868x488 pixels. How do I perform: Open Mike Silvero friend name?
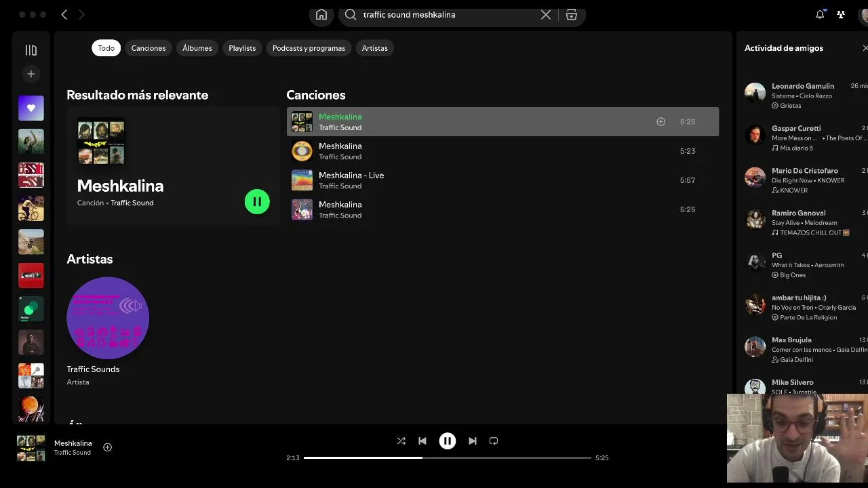[x=793, y=382]
